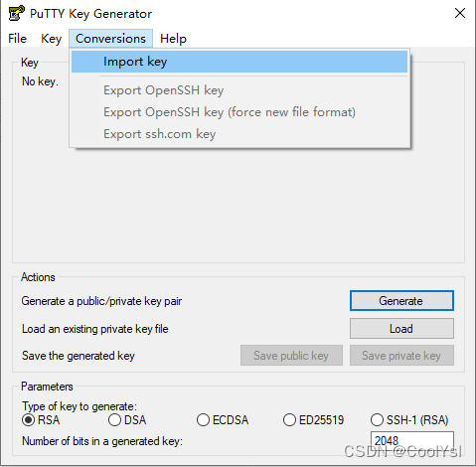This screenshot has width=476, height=467.
Task: Choose Import key from Conversions menu
Action: click(239, 62)
